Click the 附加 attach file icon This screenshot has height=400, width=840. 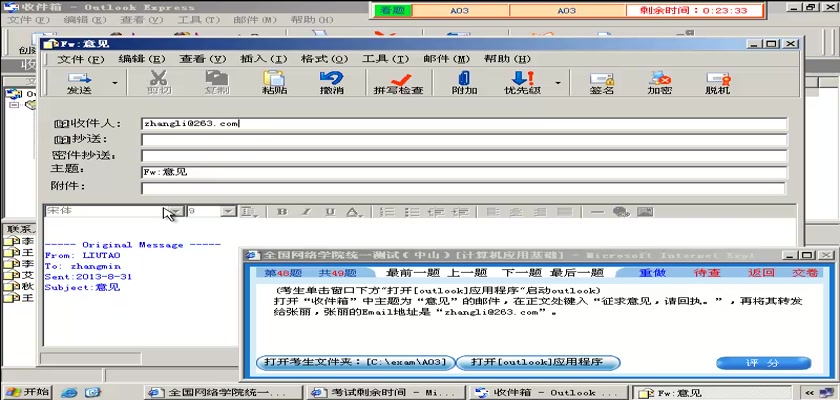(x=464, y=83)
